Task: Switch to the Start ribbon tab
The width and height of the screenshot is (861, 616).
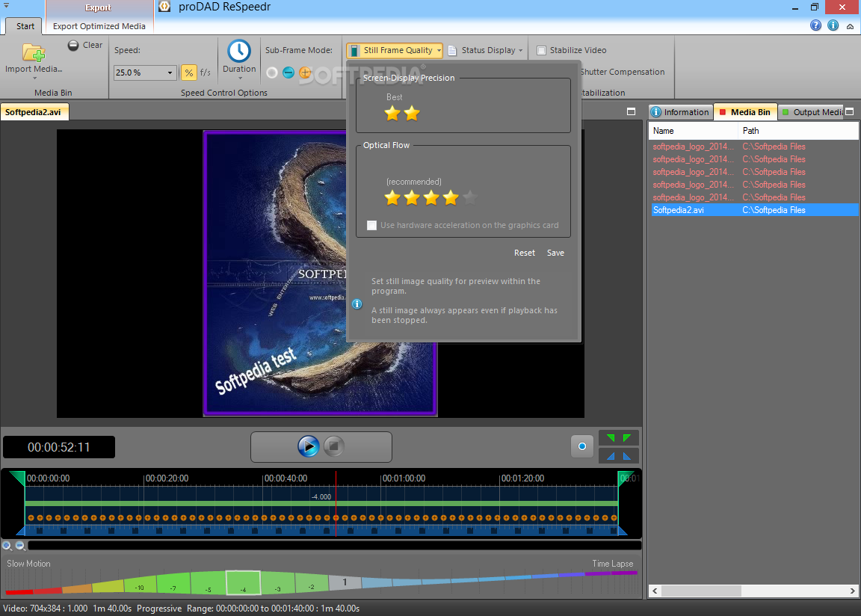Action: (25, 26)
